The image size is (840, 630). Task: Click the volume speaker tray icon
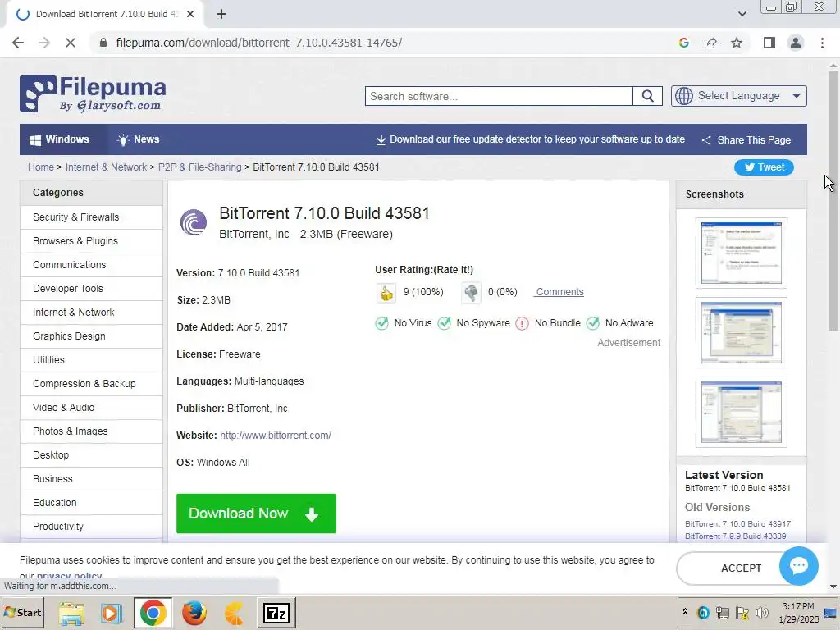click(x=762, y=613)
